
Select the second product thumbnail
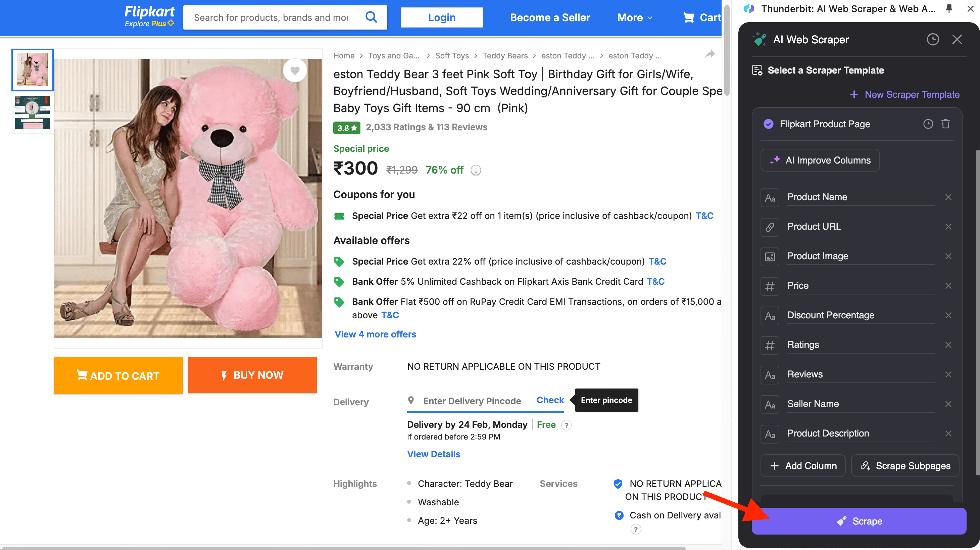tap(32, 113)
